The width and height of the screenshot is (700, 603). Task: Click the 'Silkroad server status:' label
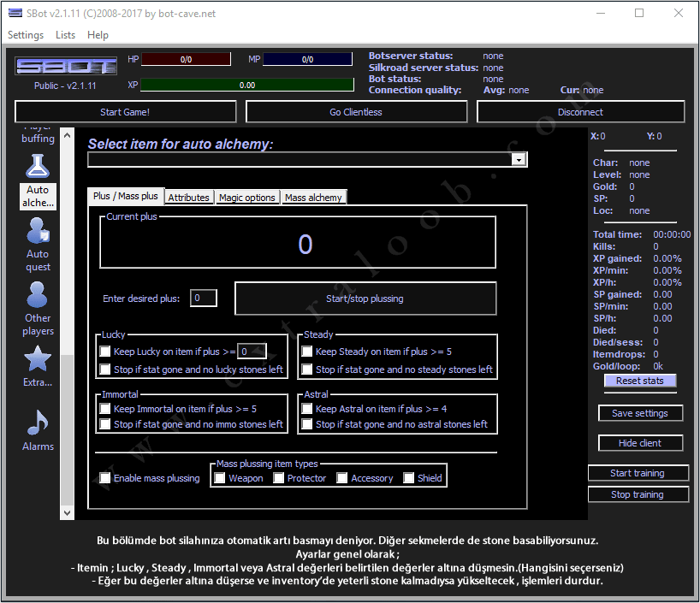(424, 68)
